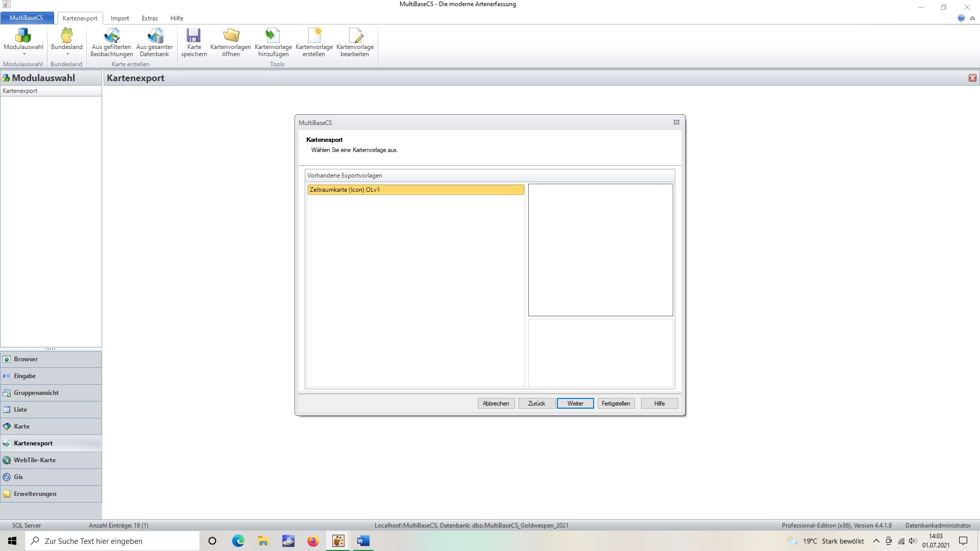Open the Gruppenansicht module
980x551 pixels.
pos(51,393)
